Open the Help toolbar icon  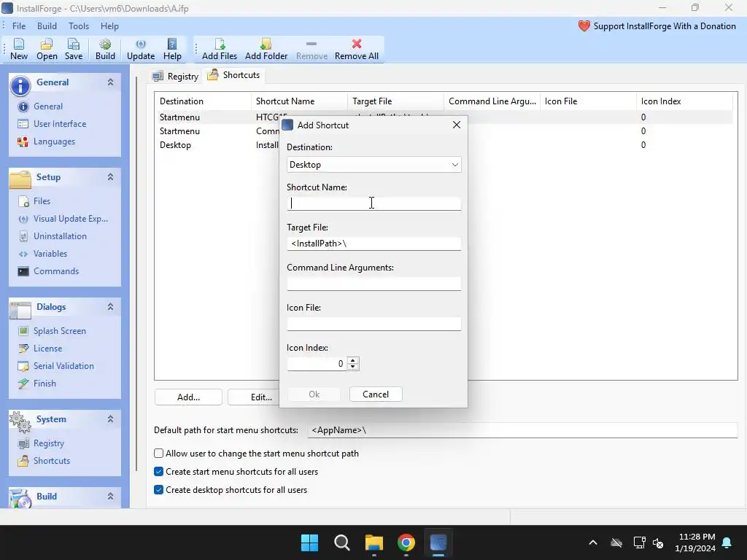pos(172,49)
